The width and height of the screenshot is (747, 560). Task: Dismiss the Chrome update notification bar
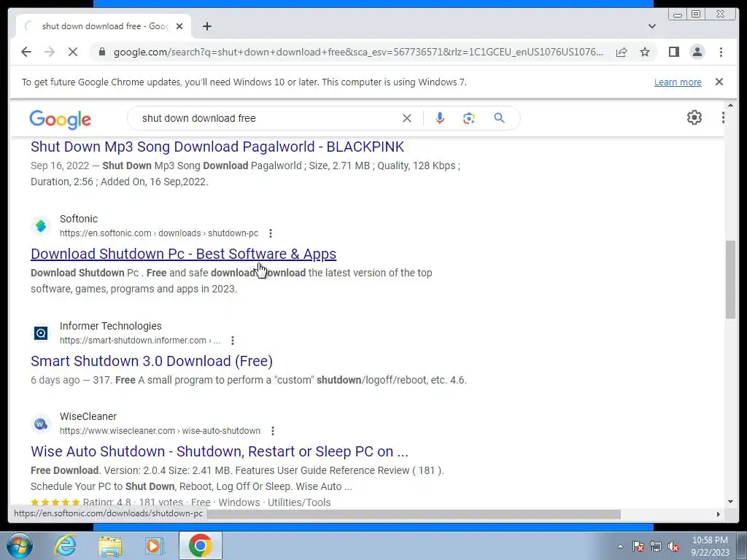click(719, 82)
